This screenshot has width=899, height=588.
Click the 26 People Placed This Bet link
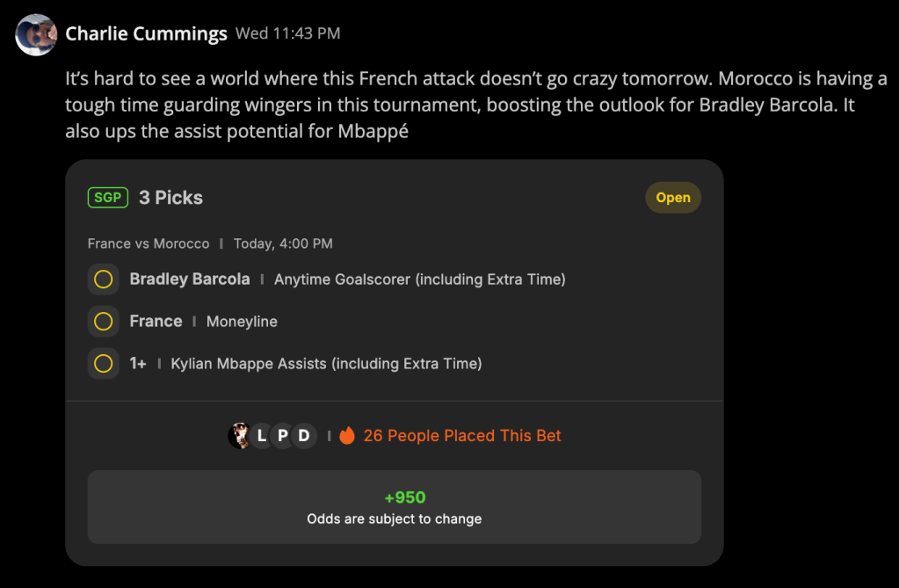tap(462, 435)
